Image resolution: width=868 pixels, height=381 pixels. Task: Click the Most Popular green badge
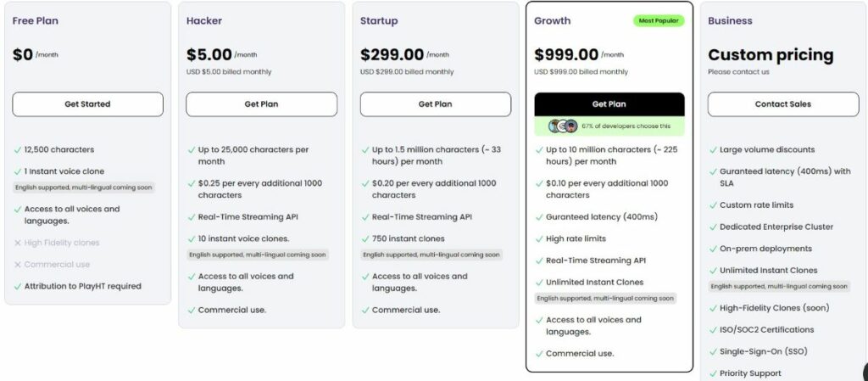tap(659, 21)
